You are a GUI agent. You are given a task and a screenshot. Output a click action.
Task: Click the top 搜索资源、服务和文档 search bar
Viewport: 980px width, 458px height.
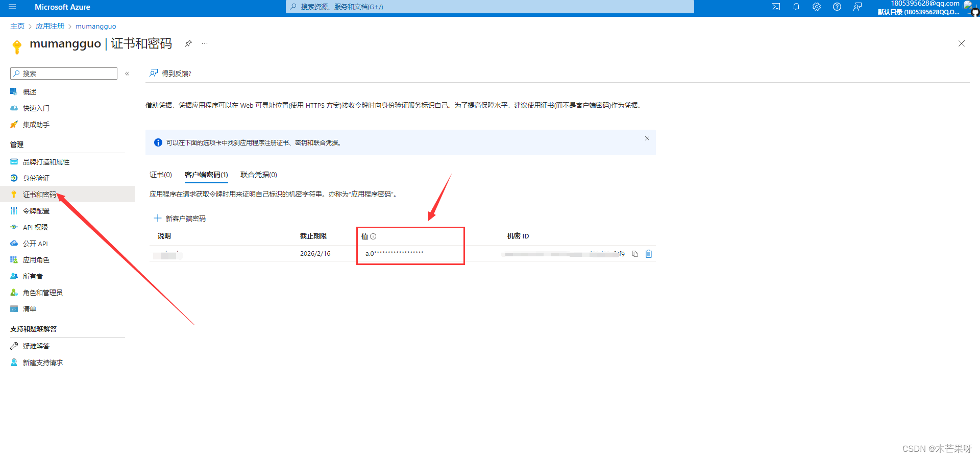tap(490, 7)
